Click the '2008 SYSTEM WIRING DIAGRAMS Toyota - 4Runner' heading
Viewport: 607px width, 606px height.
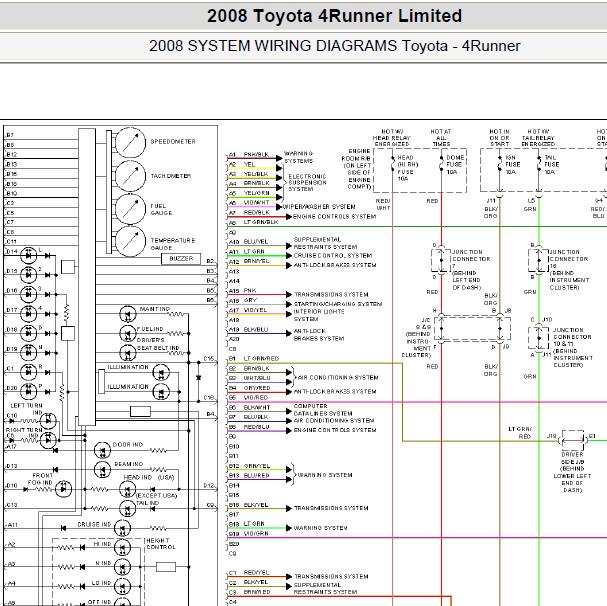(x=334, y=46)
